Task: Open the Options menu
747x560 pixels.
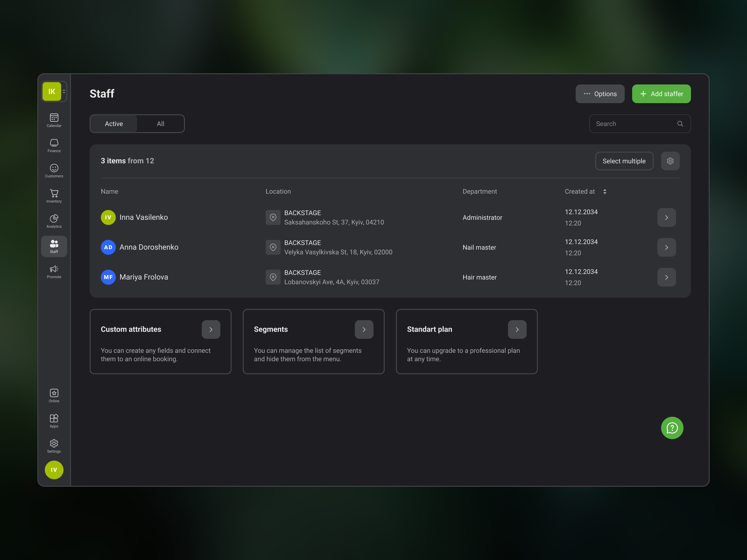Action: (x=600, y=94)
